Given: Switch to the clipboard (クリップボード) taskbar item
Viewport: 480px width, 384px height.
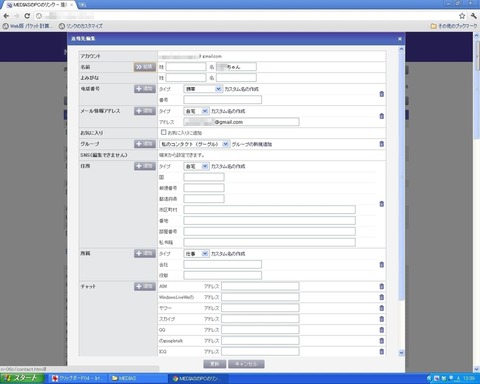Looking at the screenshot, I should (78, 378).
